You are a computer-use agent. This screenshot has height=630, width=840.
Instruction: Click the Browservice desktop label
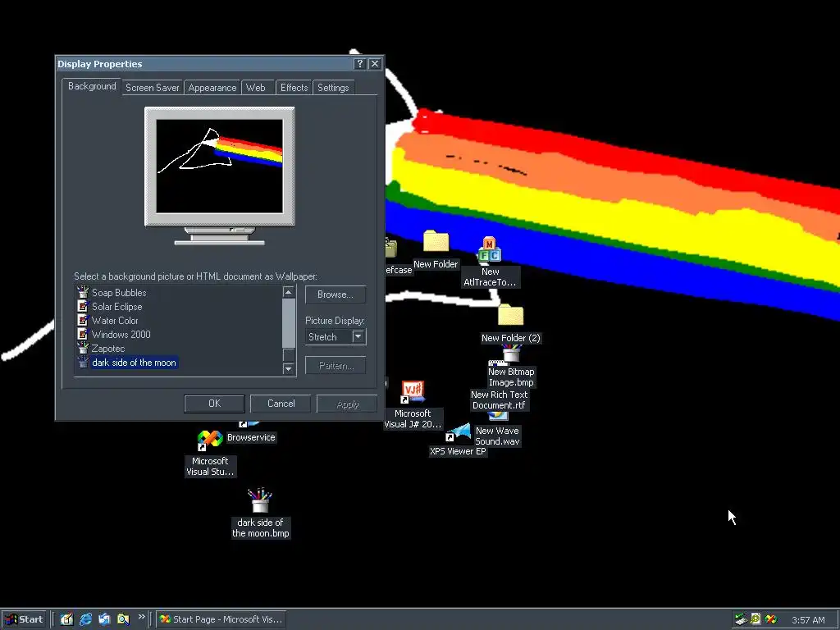click(251, 438)
